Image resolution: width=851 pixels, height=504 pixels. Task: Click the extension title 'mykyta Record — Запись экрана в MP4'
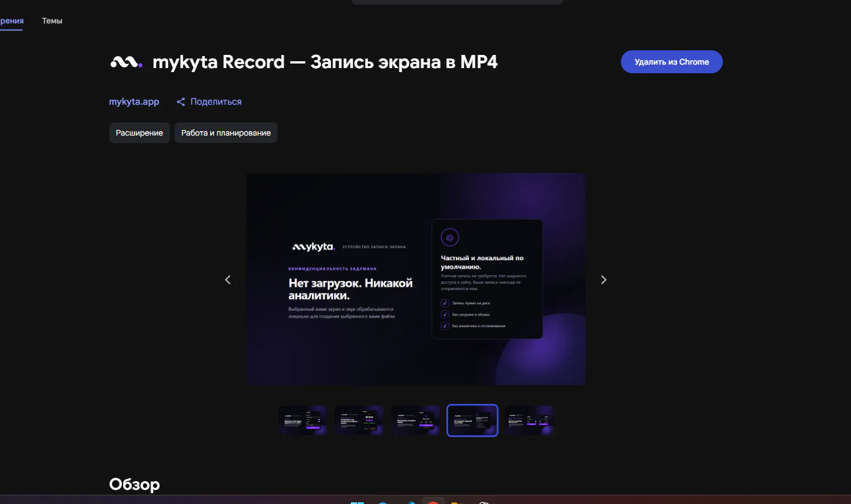pos(325,62)
